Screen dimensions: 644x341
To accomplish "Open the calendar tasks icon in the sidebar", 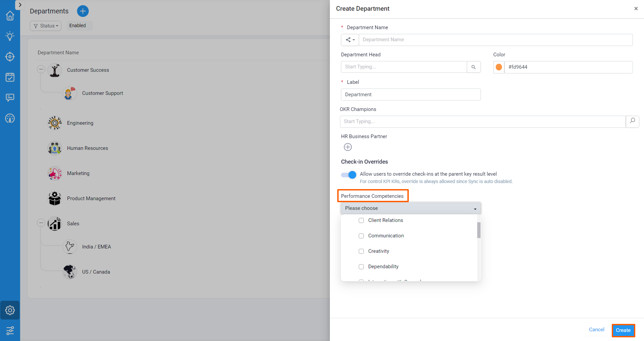I will (x=10, y=77).
